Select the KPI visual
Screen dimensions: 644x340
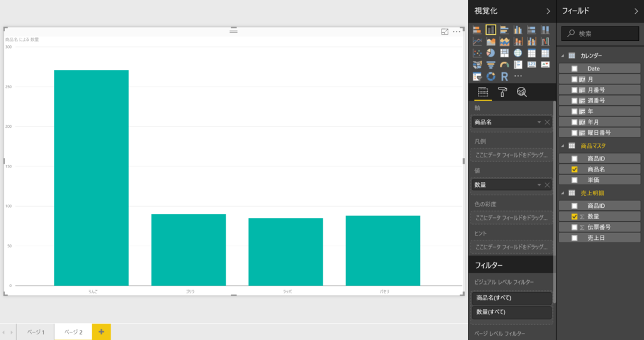(545, 65)
